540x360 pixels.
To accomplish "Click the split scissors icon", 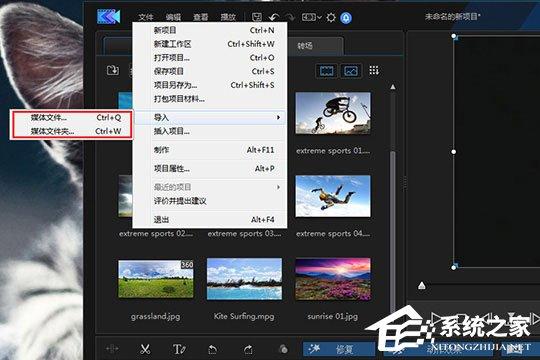I will tap(145, 349).
